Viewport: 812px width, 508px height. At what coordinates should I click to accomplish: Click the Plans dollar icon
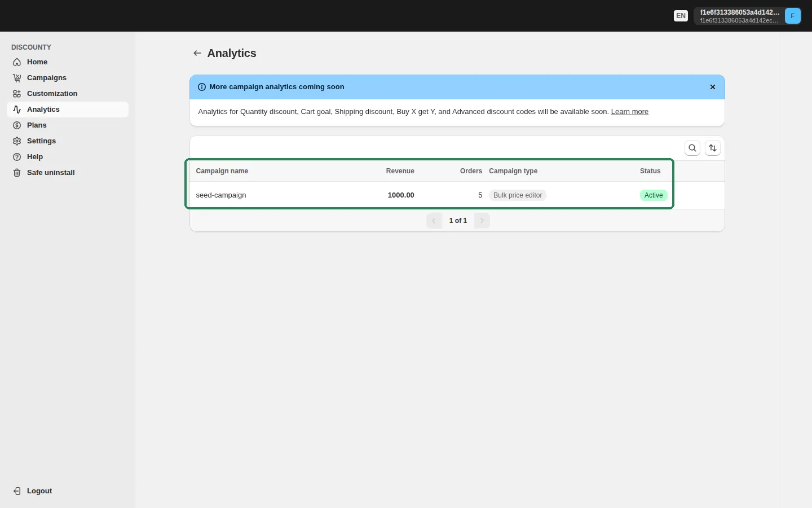[17, 125]
